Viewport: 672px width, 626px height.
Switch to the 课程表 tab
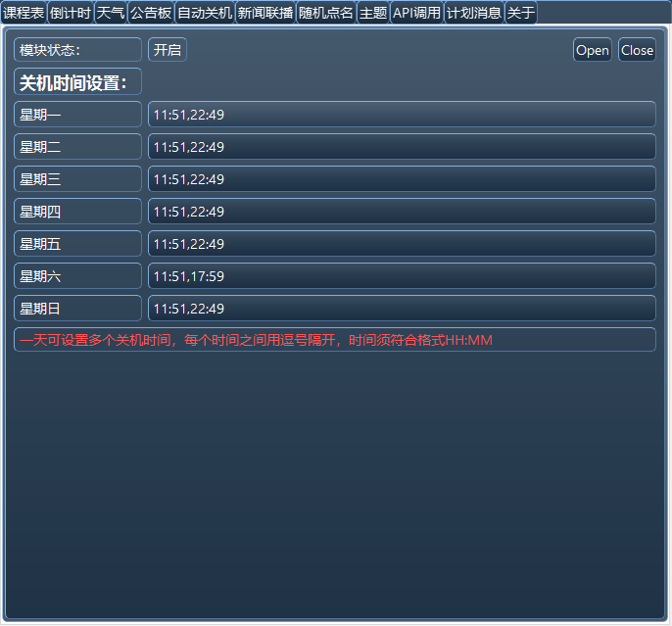(x=24, y=13)
